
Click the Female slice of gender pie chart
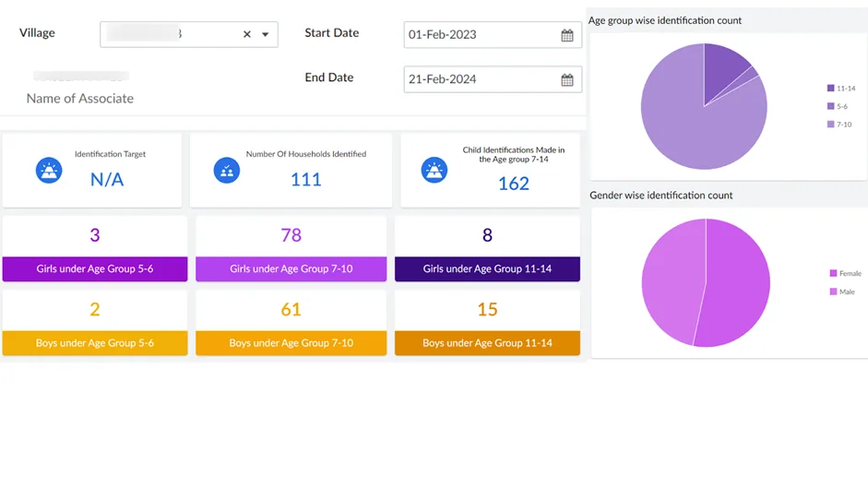(x=739, y=283)
